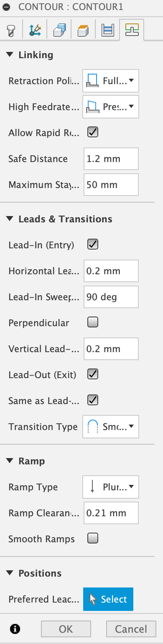This screenshot has width=163, height=644.
Task: Open the Tool tab icon
Action: coord(12,30)
